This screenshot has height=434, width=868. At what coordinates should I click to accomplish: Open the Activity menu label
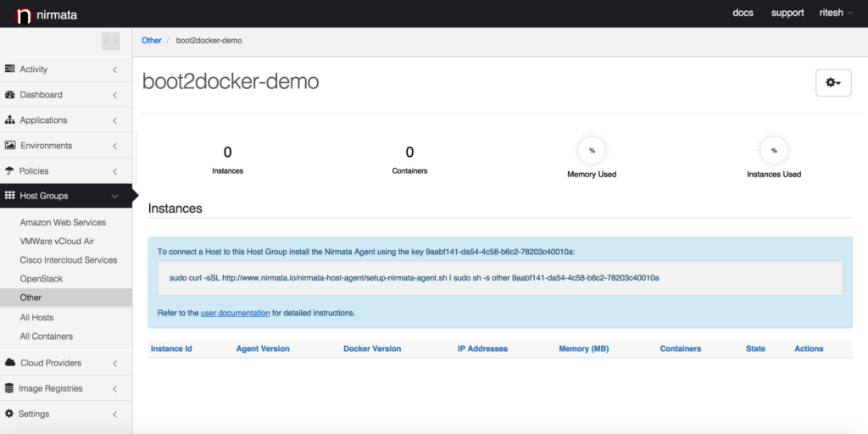(x=33, y=70)
